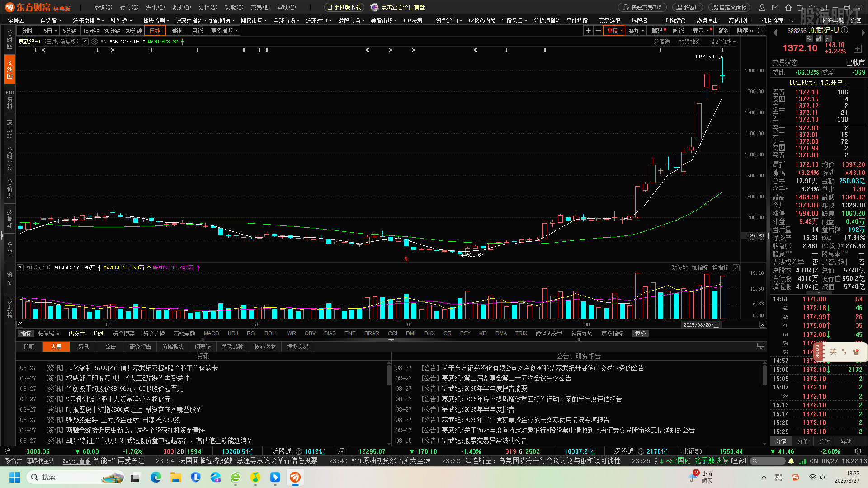Click 自定义面板 button
This screenshot has height=488, width=868.
click(x=729, y=7)
